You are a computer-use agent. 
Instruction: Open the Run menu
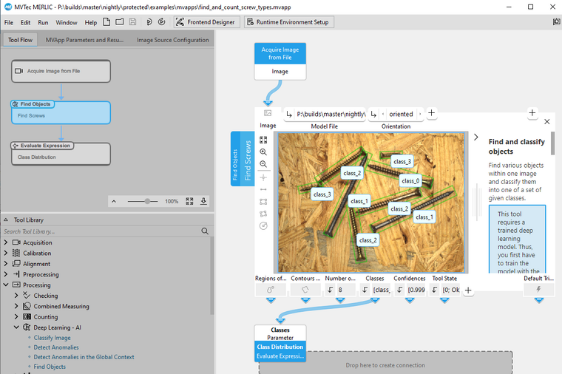[43, 22]
